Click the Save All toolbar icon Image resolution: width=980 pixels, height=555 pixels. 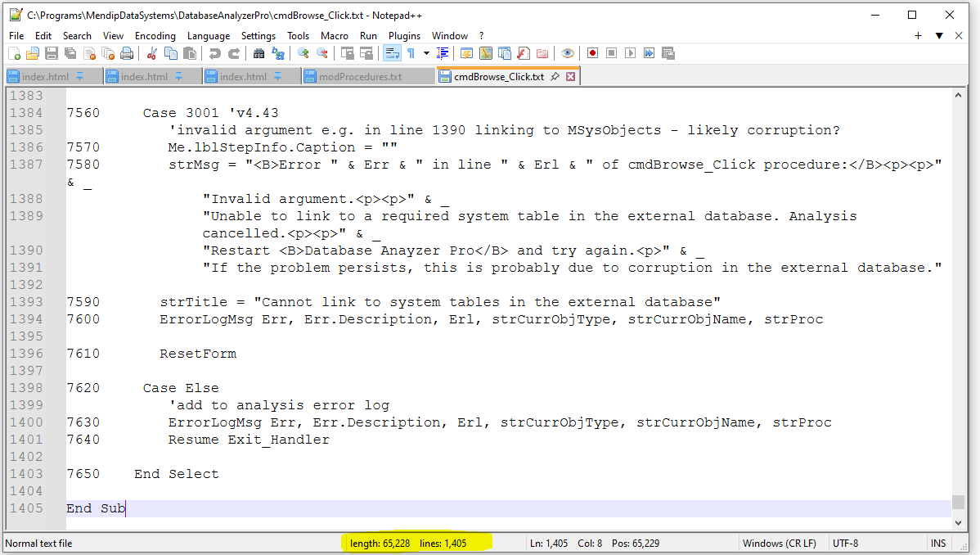tap(70, 54)
